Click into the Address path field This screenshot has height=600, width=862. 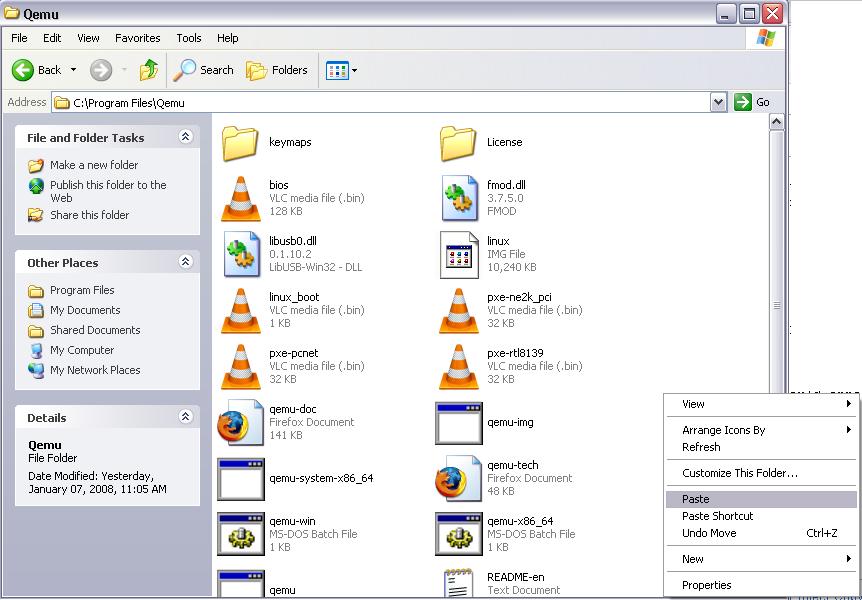click(x=380, y=102)
